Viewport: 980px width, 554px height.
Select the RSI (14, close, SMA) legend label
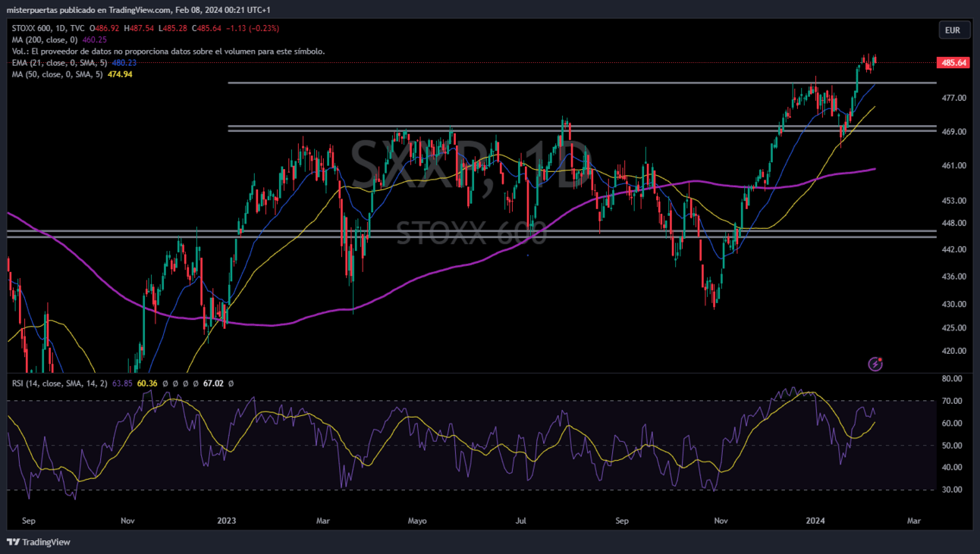(60, 383)
